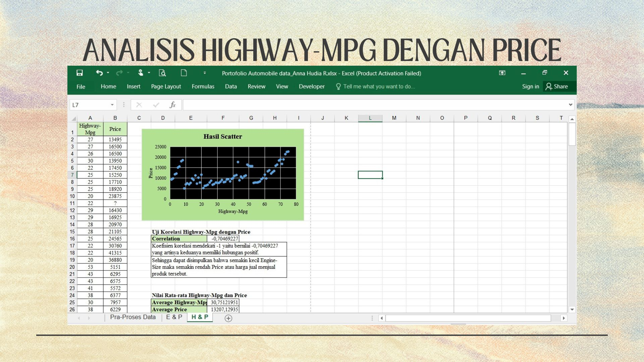Click the Enter checkmark formula icon
The height and width of the screenshot is (362, 644).
click(156, 105)
